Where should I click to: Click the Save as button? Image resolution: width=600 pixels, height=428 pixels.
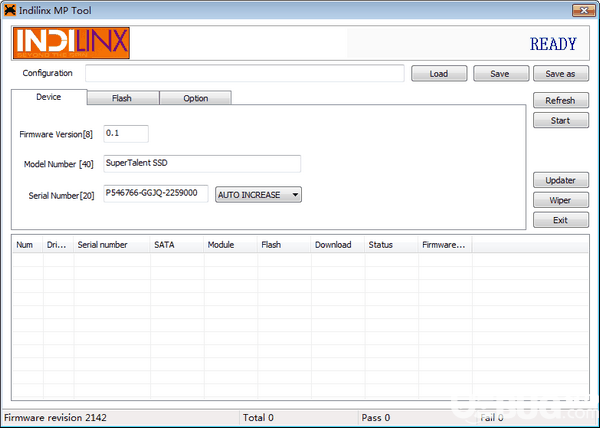[561, 73]
